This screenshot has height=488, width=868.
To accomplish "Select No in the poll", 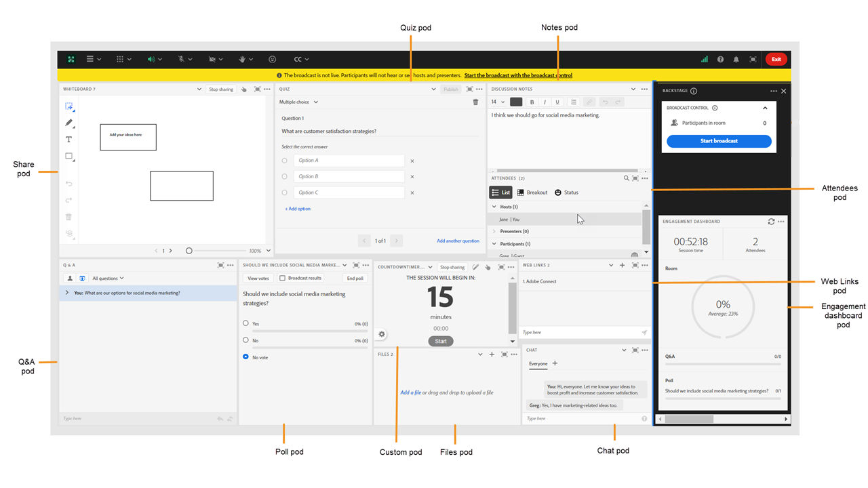I will pyautogui.click(x=245, y=340).
